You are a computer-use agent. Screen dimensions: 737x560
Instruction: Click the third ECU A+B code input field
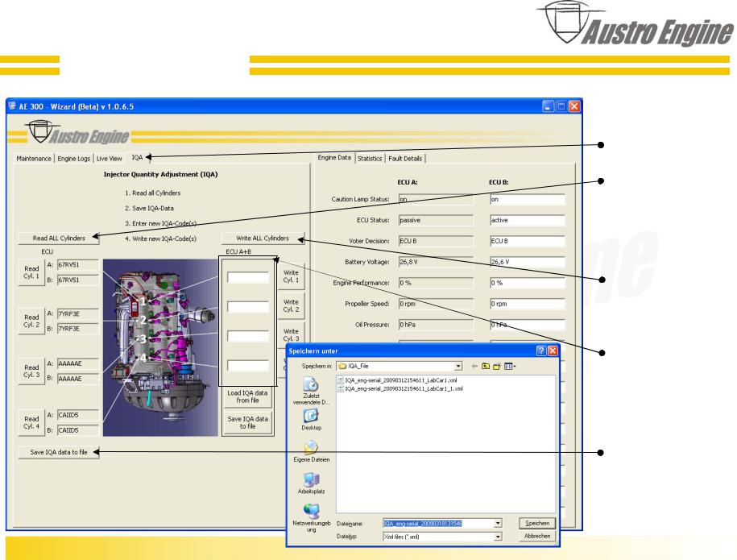[x=248, y=336]
